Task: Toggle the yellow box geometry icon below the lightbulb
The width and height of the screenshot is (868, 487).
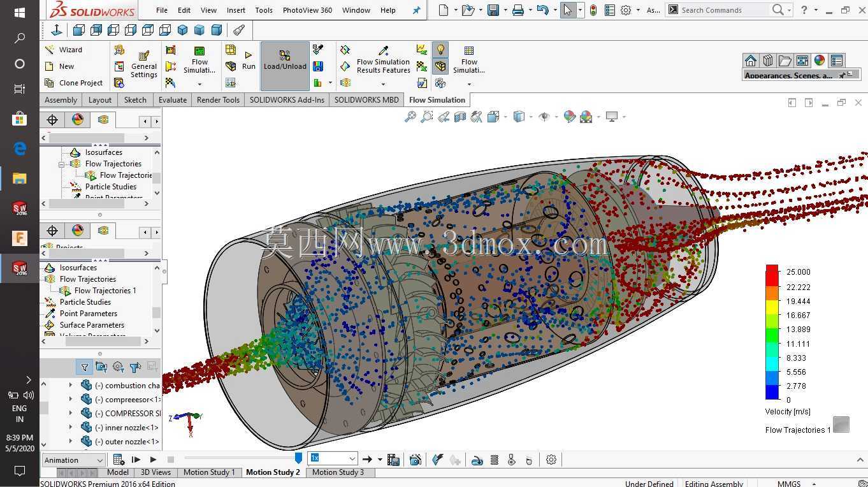Action: (x=440, y=66)
